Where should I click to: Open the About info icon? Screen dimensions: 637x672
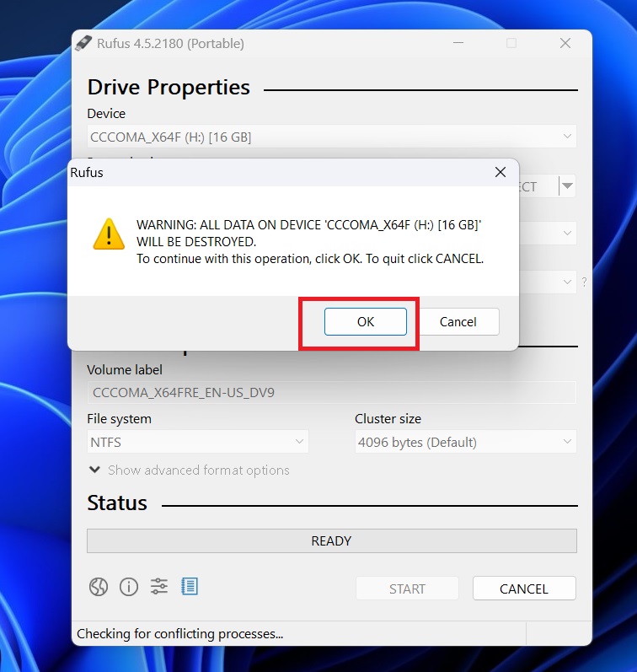(129, 587)
